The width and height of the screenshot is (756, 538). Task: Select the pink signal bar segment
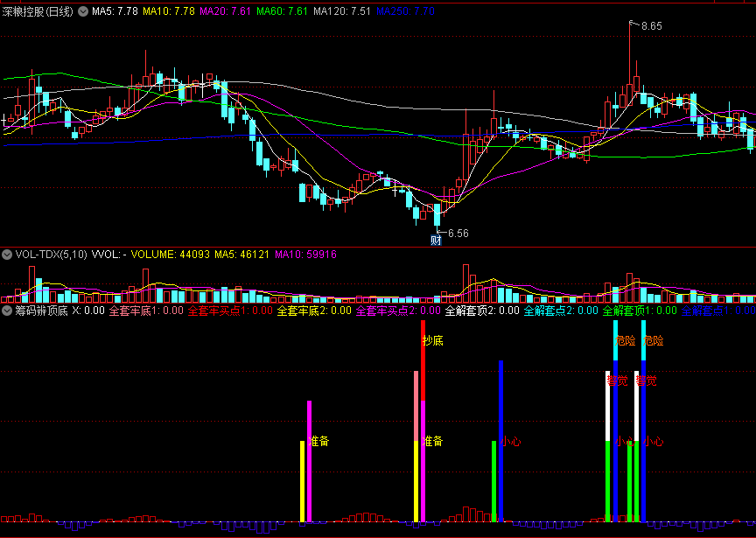coord(416,406)
